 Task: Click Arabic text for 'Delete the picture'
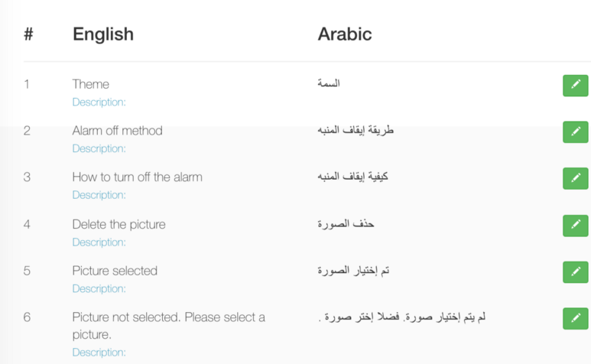[346, 224]
